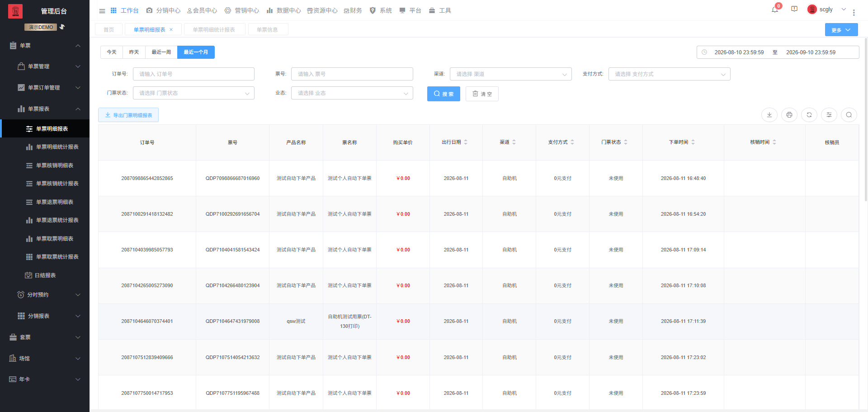Click the scgly user avatar
Screen dimensions: 868x412
(812, 9)
